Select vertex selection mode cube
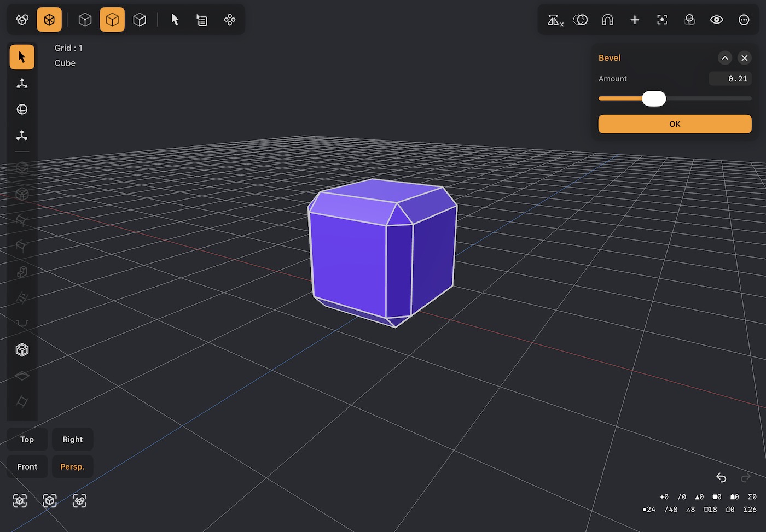 85,20
